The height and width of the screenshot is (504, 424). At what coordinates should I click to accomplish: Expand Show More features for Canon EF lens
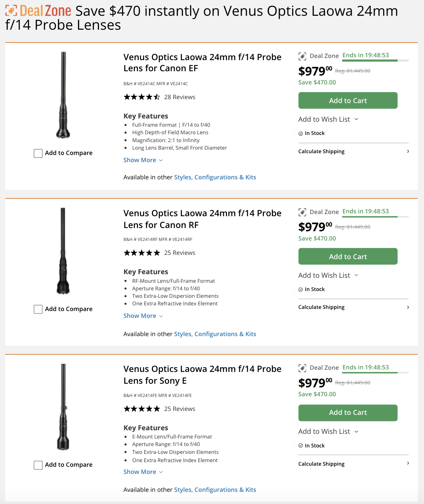pos(143,160)
